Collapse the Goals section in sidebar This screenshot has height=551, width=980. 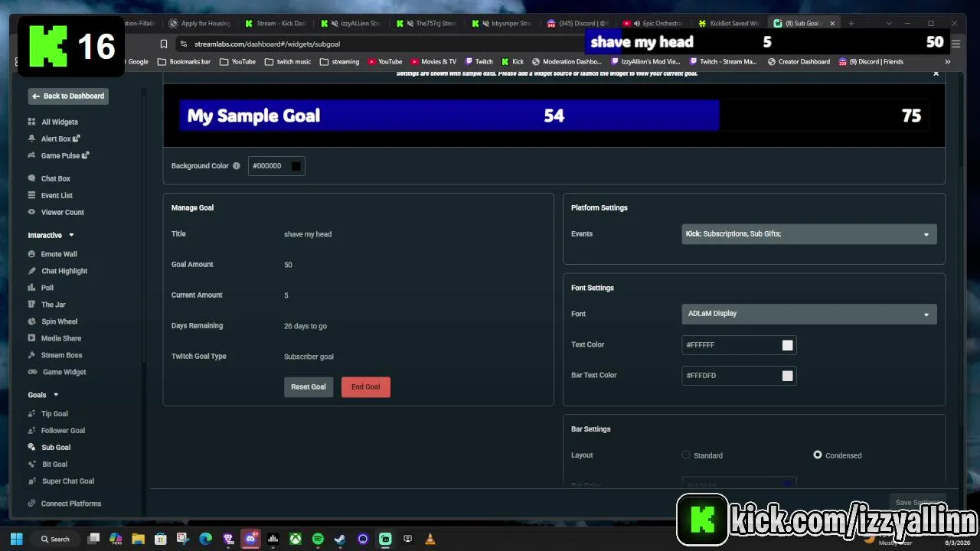coord(55,395)
